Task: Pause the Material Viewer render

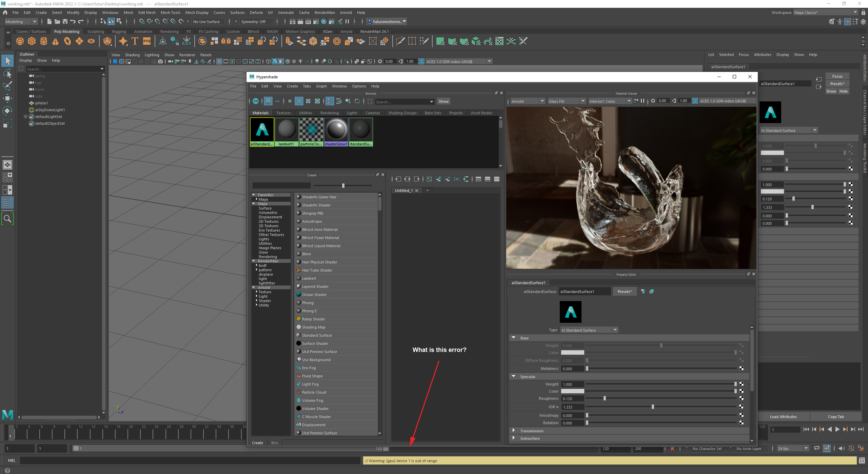Action: click(x=643, y=101)
